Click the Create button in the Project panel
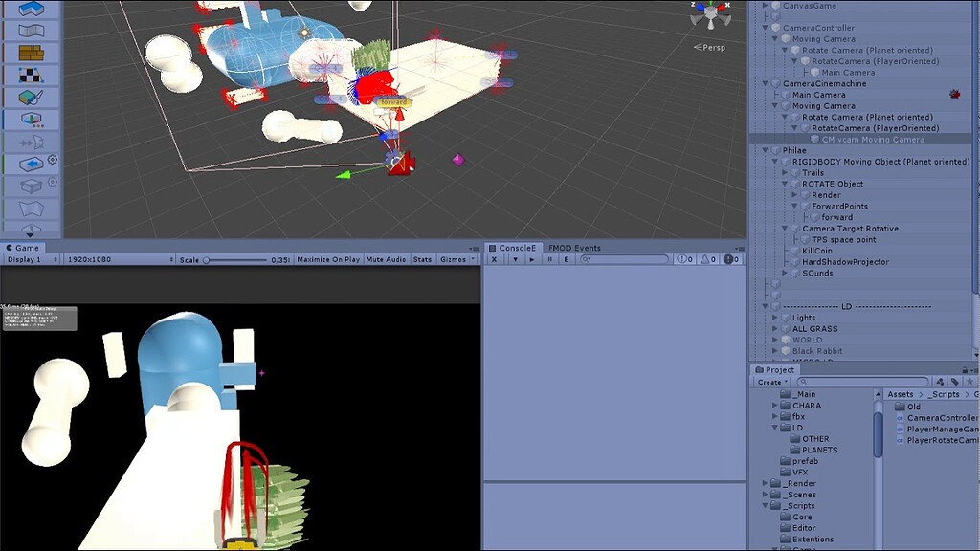 (x=770, y=381)
